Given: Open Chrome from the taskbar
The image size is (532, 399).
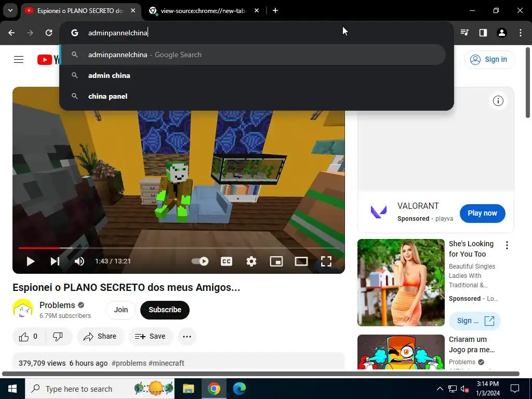Looking at the screenshot, I should [214, 389].
